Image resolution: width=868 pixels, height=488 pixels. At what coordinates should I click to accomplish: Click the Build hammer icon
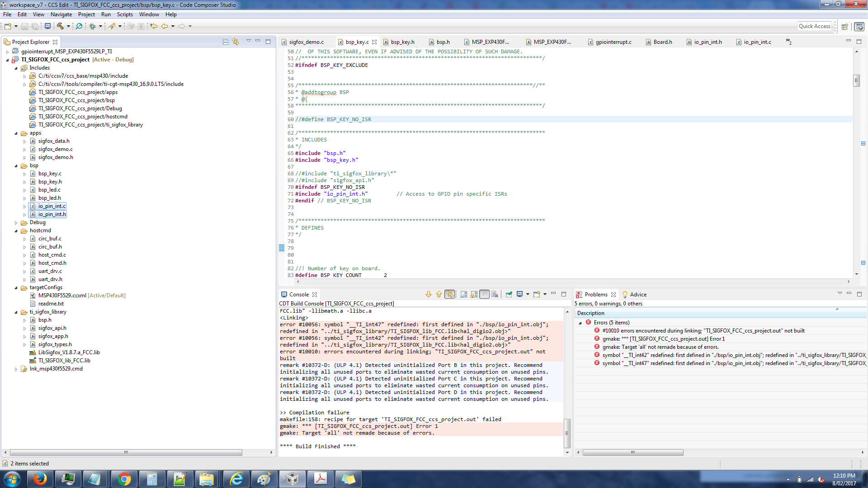(x=60, y=26)
